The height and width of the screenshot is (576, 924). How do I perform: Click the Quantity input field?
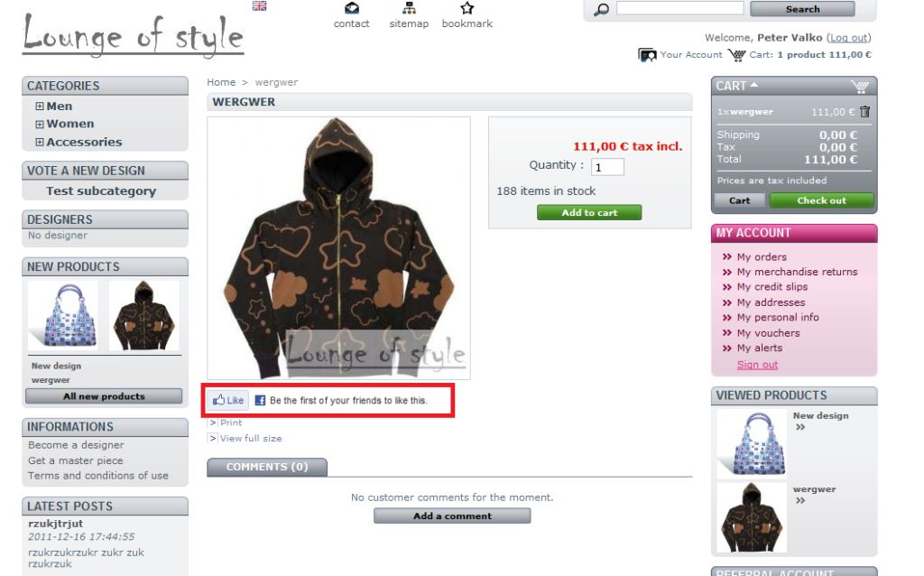click(x=607, y=167)
